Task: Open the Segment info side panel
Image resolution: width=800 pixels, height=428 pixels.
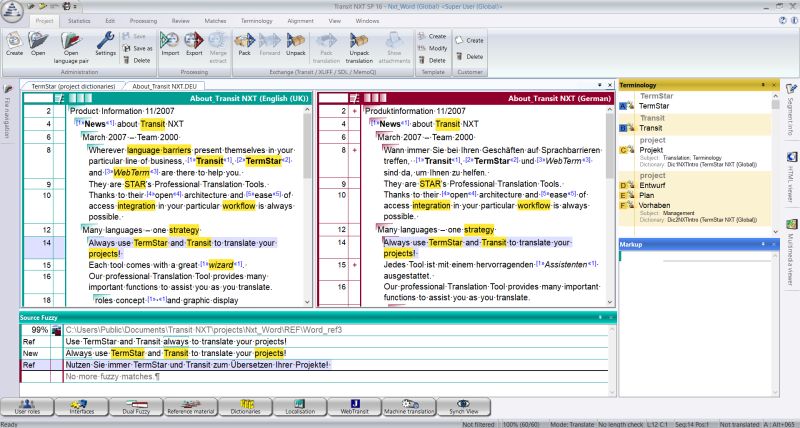Action: (791, 109)
